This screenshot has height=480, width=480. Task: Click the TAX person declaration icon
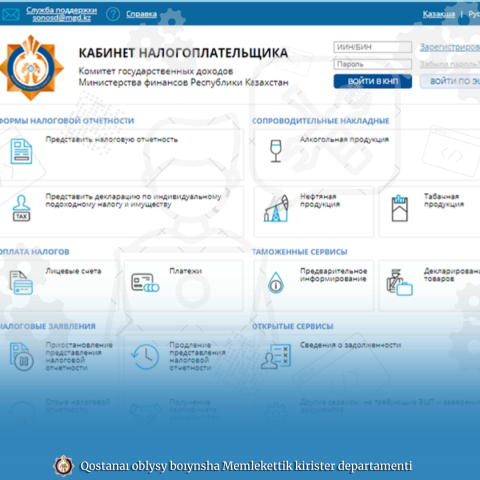click(x=21, y=208)
